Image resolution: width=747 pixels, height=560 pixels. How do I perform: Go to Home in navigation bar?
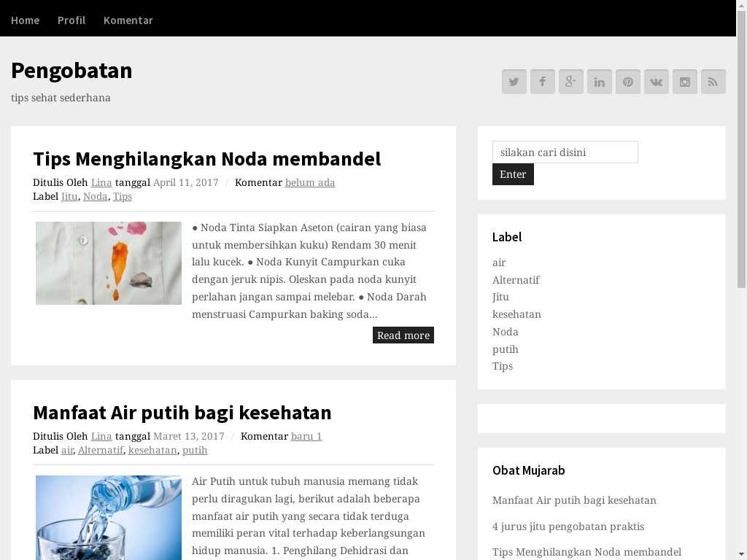coord(25,20)
